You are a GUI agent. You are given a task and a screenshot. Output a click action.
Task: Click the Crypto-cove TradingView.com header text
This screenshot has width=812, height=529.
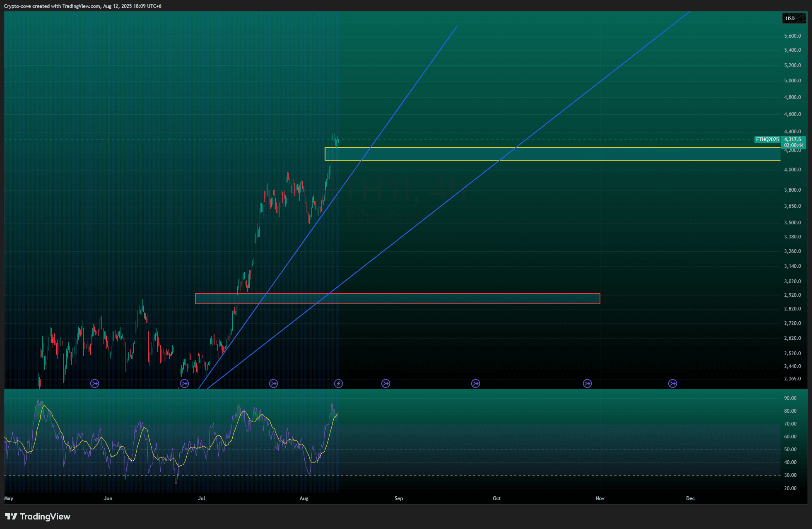click(83, 6)
